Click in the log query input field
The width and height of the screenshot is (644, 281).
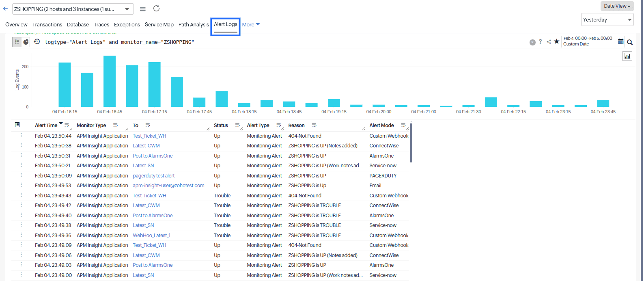click(x=284, y=42)
